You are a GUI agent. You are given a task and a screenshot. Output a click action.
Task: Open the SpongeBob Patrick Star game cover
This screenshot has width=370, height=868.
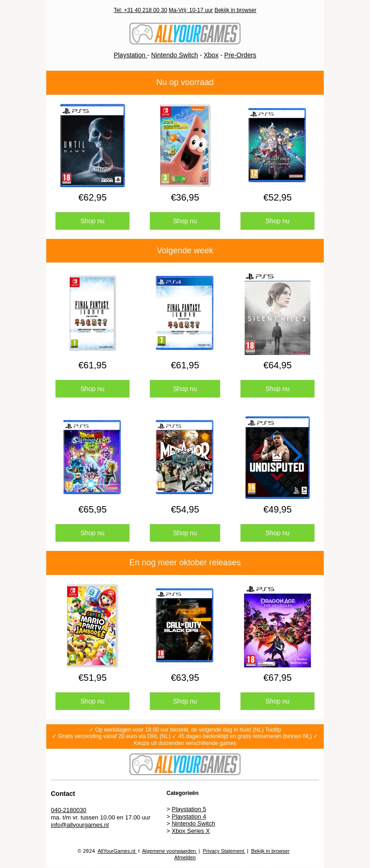point(185,146)
